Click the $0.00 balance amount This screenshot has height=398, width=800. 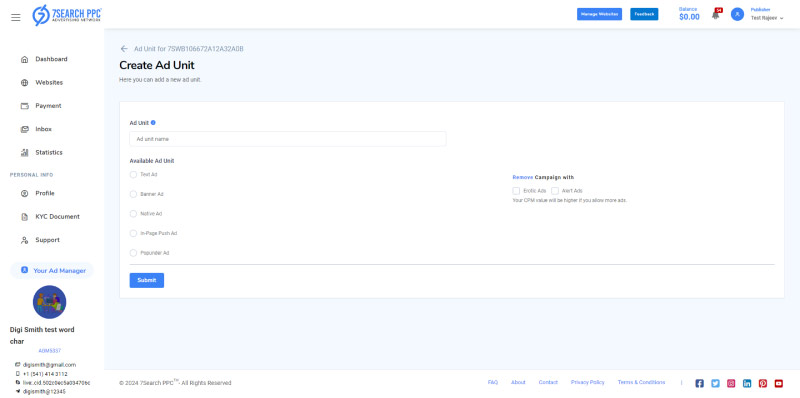689,17
